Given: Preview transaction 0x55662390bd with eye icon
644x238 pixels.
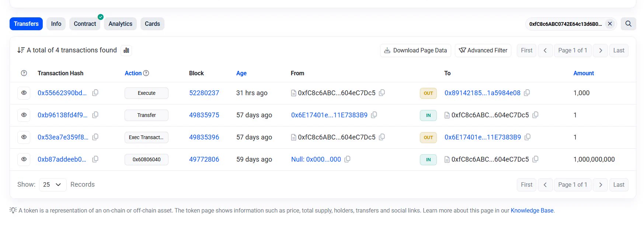Looking at the screenshot, I should point(24,93).
